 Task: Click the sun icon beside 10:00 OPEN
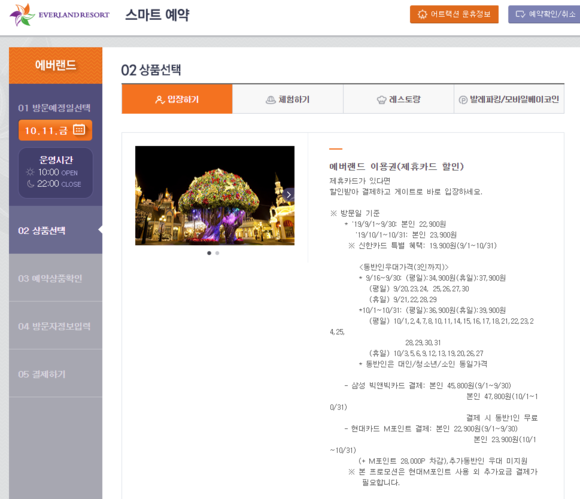[30, 172]
